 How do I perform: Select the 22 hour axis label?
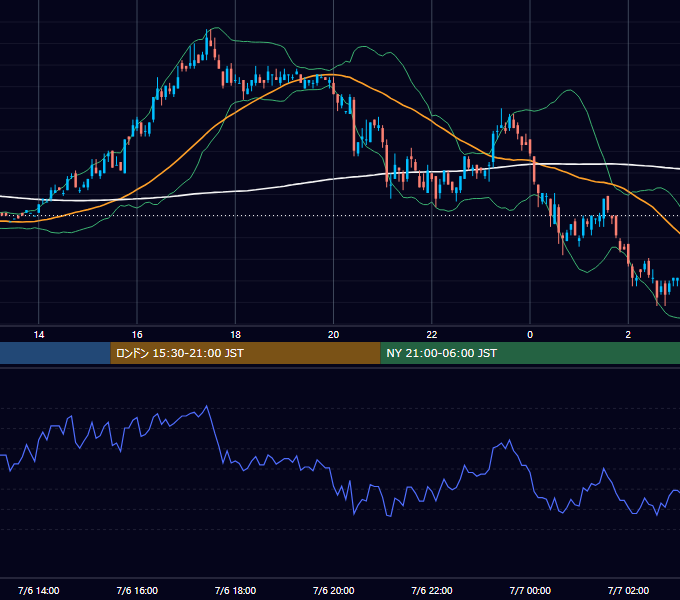(432, 335)
